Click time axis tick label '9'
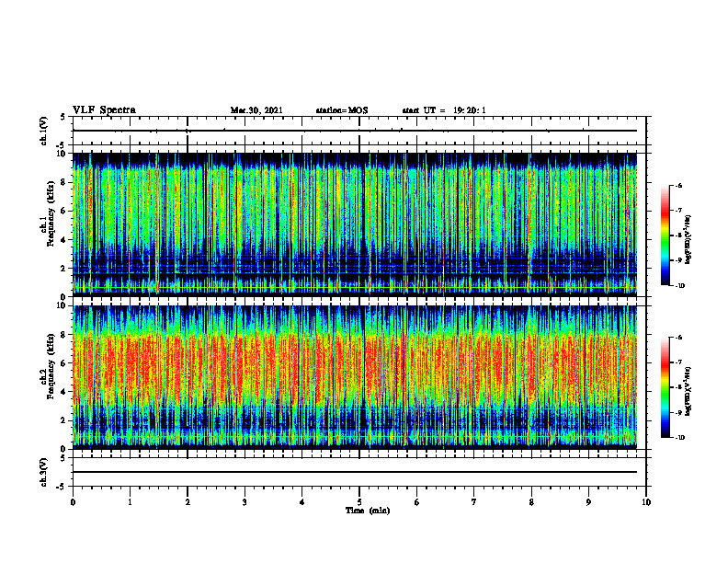 588,502
